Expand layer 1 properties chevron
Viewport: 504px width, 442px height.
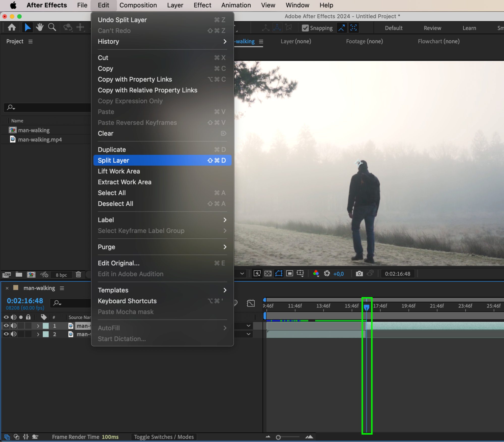click(x=38, y=326)
